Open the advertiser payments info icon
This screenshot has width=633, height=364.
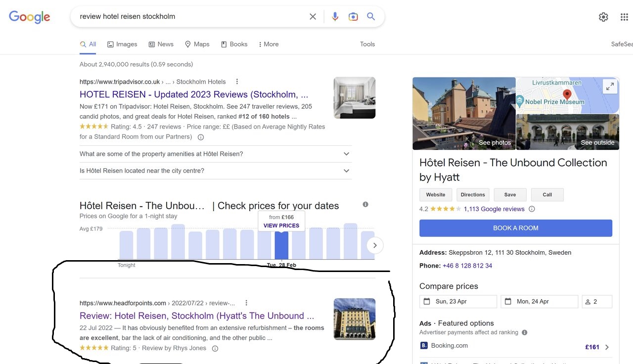point(525,332)
